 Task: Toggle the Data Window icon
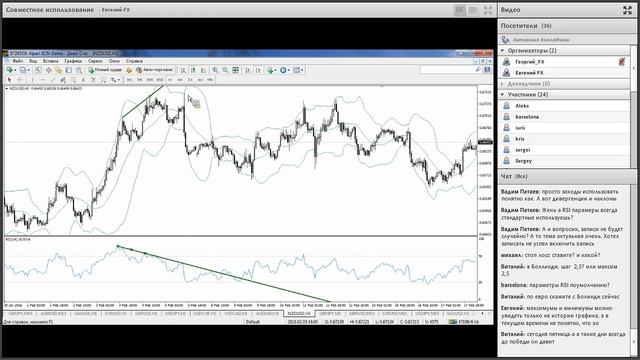[49, 70]
